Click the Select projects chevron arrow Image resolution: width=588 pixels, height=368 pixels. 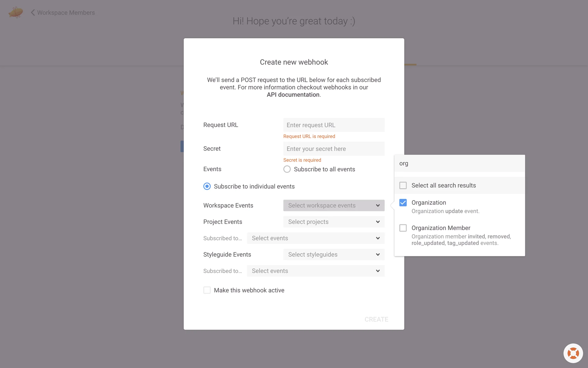378,222
